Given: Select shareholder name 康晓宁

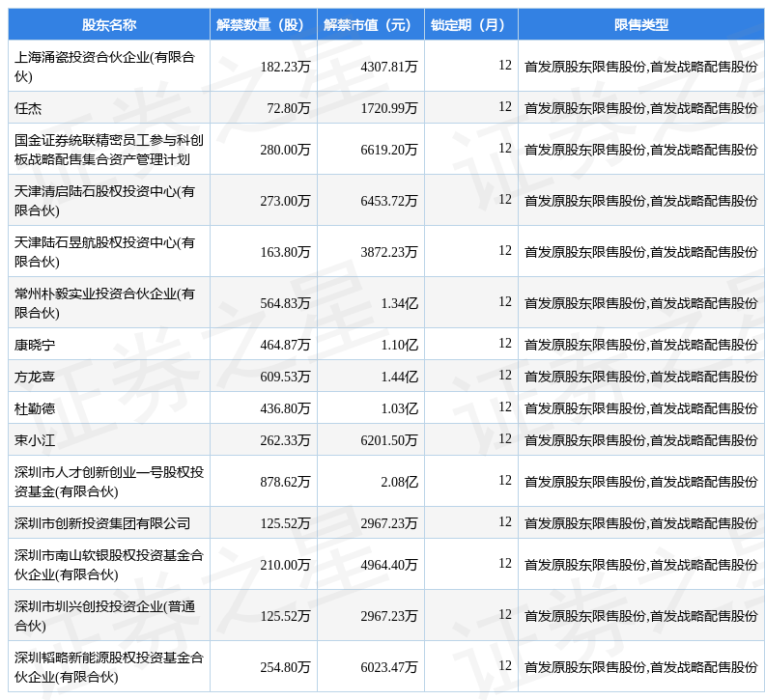Looking at the screenshot, I should (35, 345).
